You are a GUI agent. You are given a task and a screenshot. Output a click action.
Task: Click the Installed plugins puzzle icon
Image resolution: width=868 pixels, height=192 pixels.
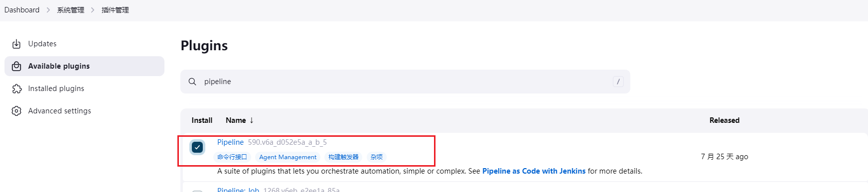[16, 89]
